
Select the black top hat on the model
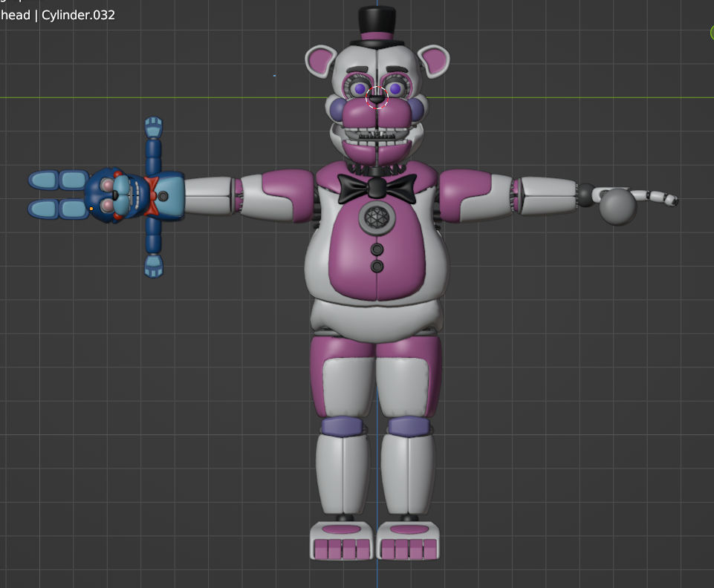click(x=377, y=27)
